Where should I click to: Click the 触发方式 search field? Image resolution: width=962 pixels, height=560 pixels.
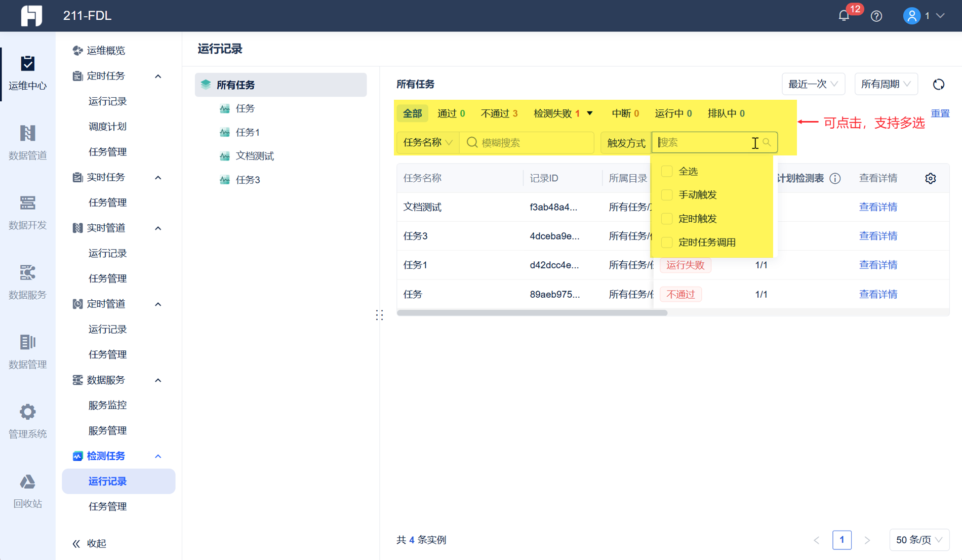[714, 143]
